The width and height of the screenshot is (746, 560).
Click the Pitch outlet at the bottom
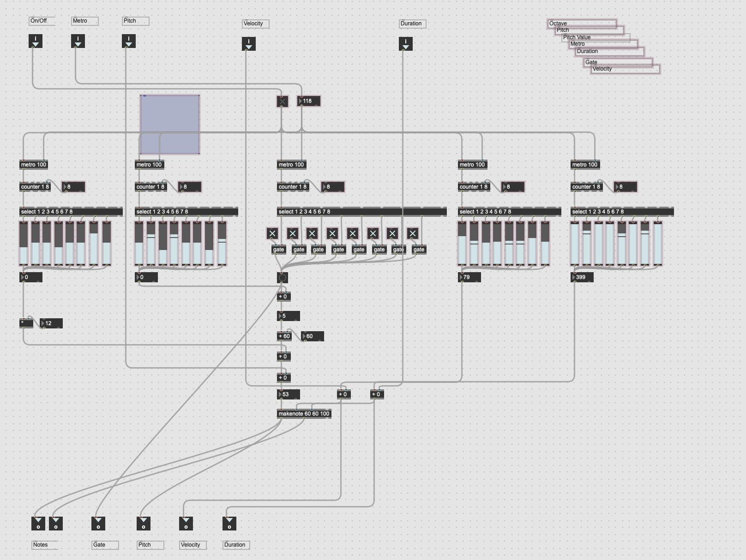144,524
